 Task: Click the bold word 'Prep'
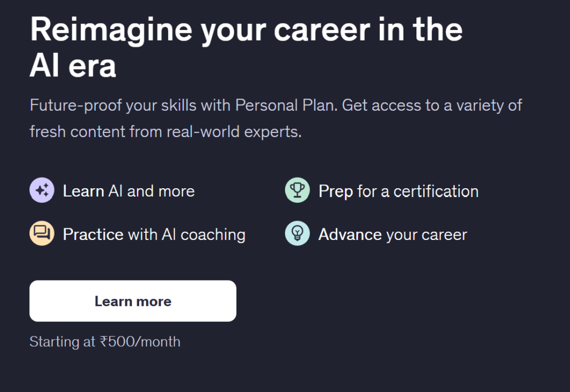336,191
